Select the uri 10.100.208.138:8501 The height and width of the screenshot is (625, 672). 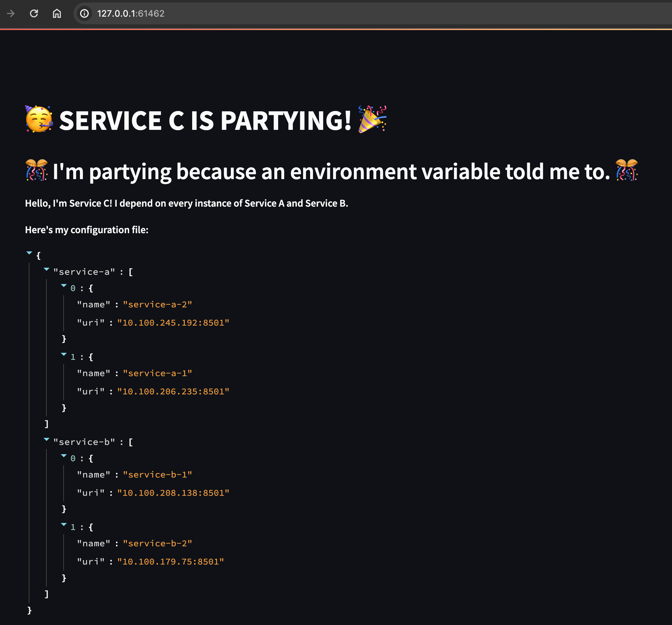point(173,493)
